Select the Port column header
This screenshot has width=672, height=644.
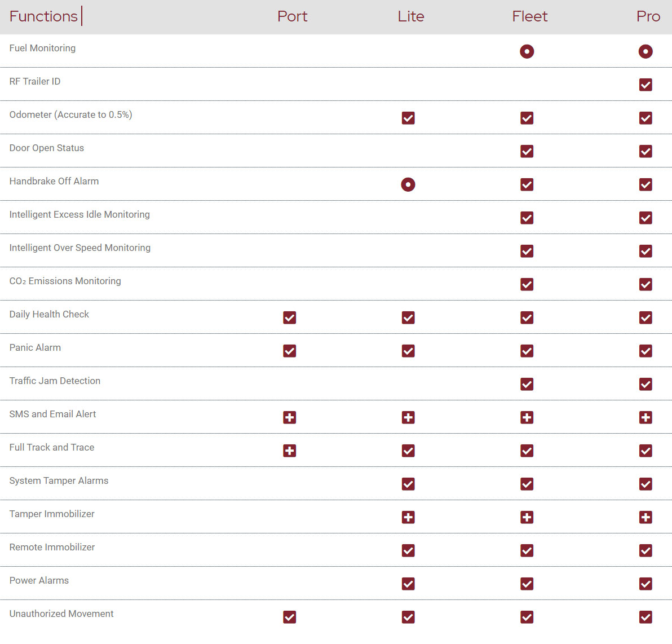coord(292,16)
